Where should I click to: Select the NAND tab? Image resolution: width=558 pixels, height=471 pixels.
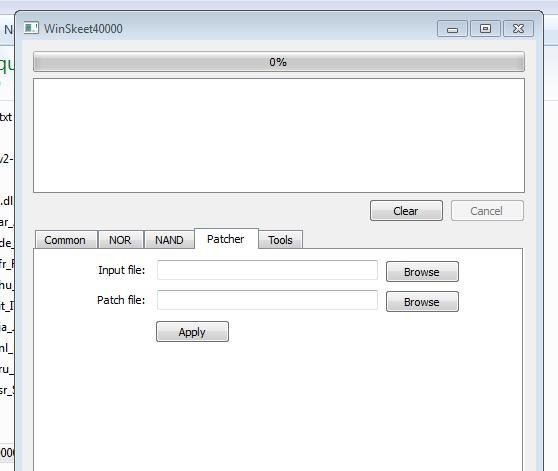pyautogui.click(x=169, y=240)
